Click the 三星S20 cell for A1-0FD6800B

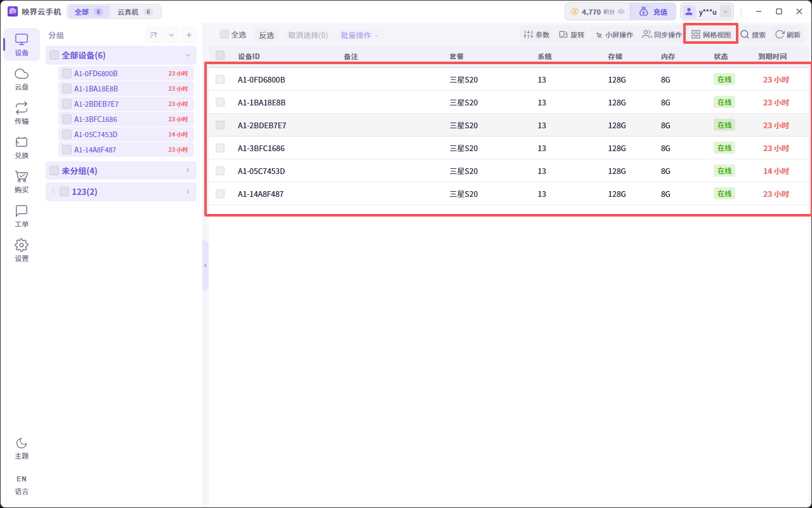click(x=464, y=79)
